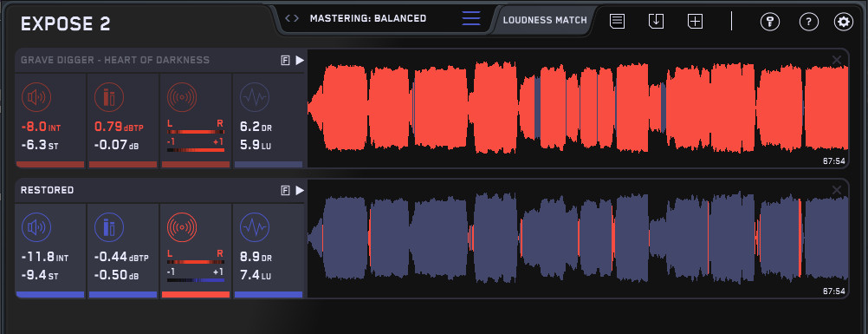Toggle Loudness Match mode
868x334 pixels.
click(545, 20)
